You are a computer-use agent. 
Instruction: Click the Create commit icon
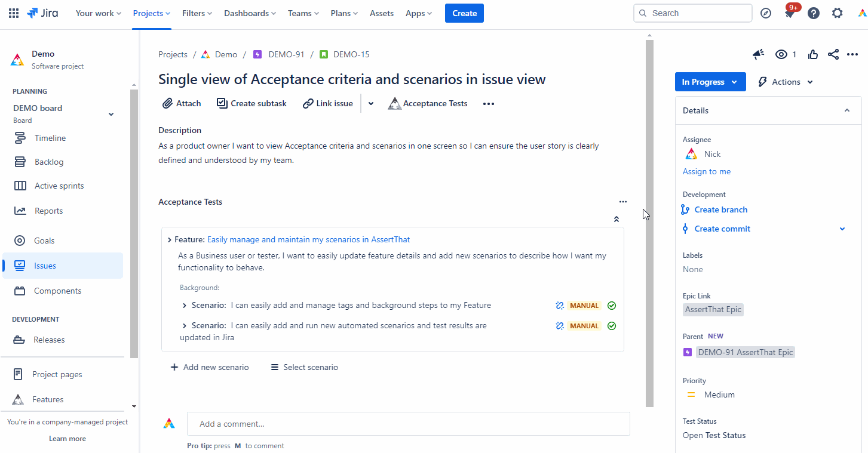[685, 229]
